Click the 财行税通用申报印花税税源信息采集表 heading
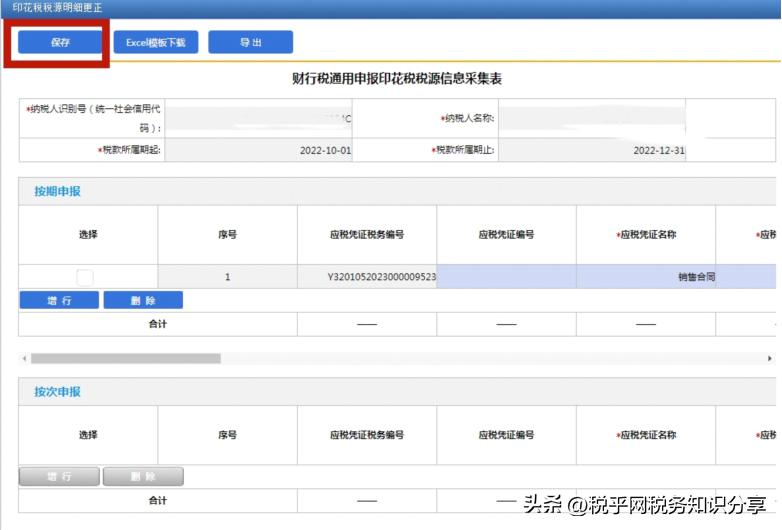The image size is (782, 530). coord(397,79)
